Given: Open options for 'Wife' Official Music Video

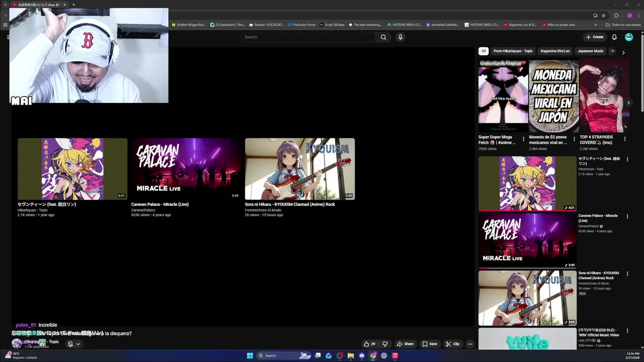Looking at the screenshot, I should click(627, 331).
